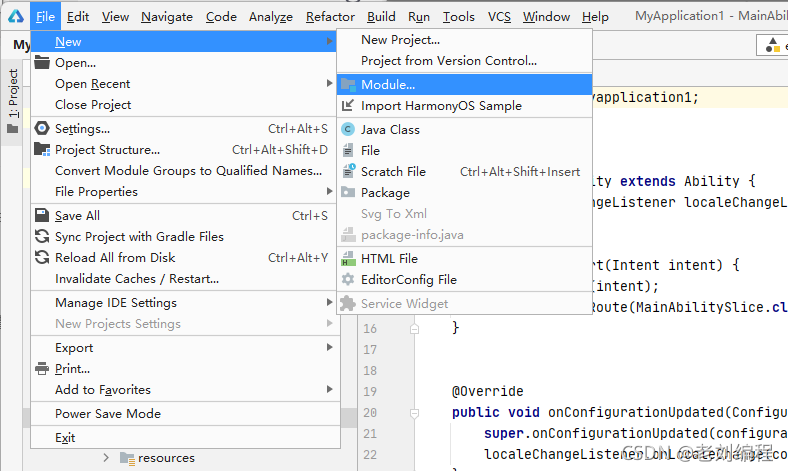The width and height of the screenshot is (788, 471).
Task: Expand the resources folder tree node
Action: coord(106,457)
